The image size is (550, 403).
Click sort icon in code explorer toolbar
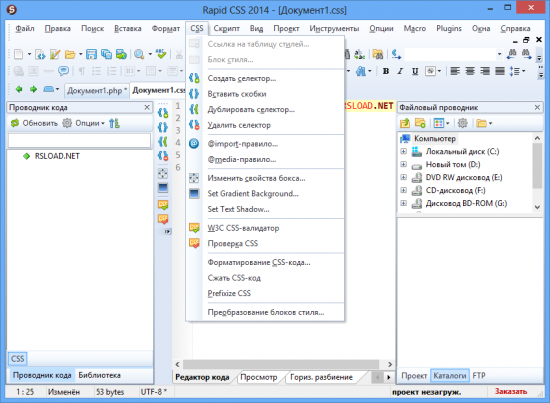[114, 123]
